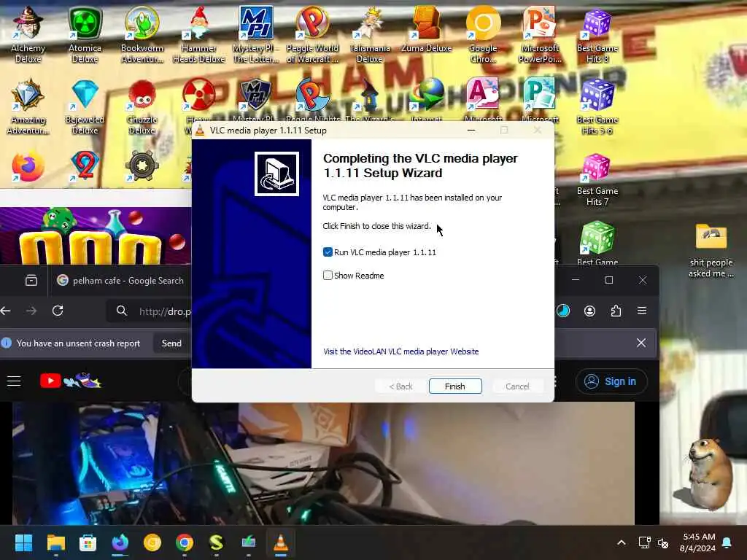Open Firefox hamburger application menu
The width and height of the screenshot is (747, 560).
tap(642, 311)
